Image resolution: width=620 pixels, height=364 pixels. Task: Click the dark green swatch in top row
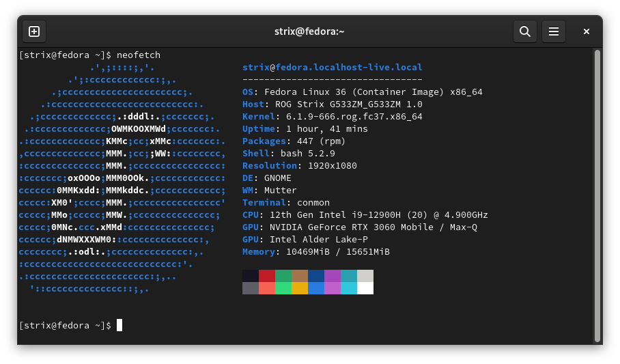point(283,276)
